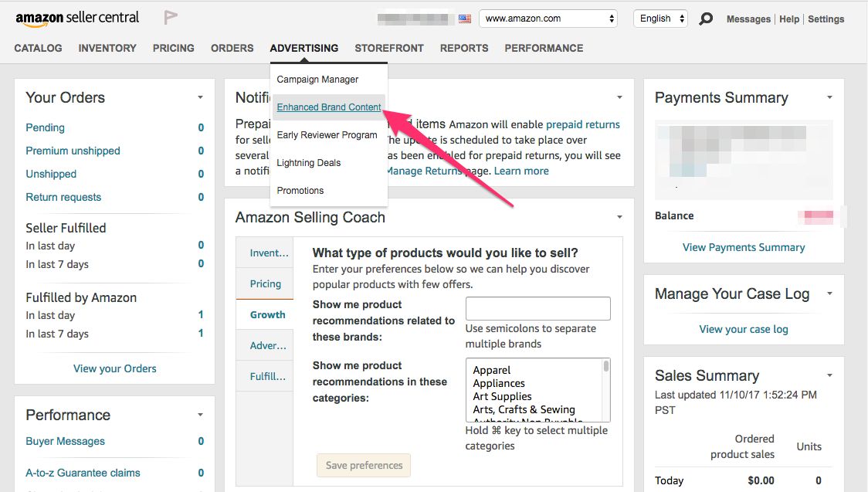Screen dimensions: 868x492
Task: Open Return requests link
Action: (x=63, y=197)
